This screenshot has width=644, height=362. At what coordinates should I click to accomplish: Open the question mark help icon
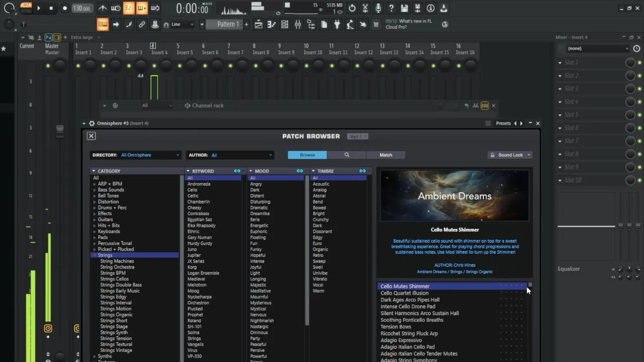[391, 8]
